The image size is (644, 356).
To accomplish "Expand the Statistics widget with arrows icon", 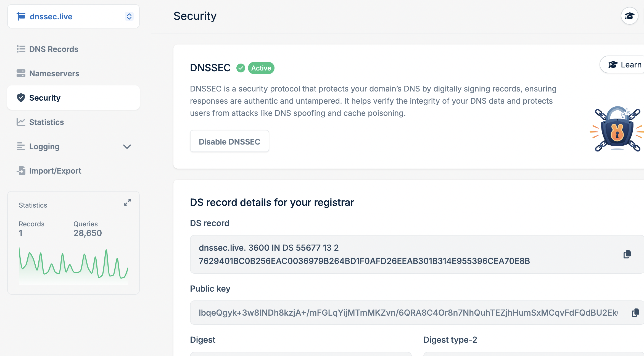I will coord(127,203).
